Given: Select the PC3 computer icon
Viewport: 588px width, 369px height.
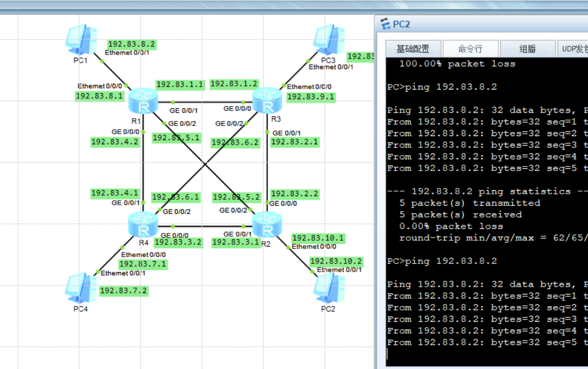Looking at the screenshot, I should pyautogui.click(x=328, y=40).
